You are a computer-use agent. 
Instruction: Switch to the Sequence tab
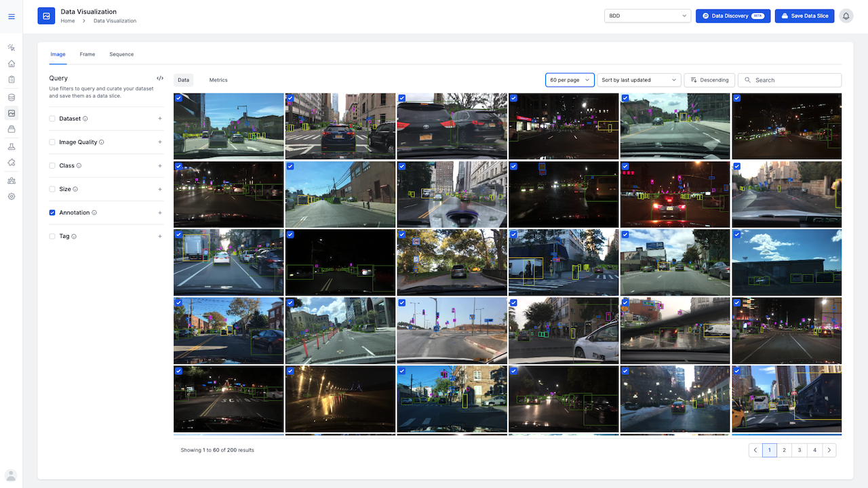pos(121,54)
